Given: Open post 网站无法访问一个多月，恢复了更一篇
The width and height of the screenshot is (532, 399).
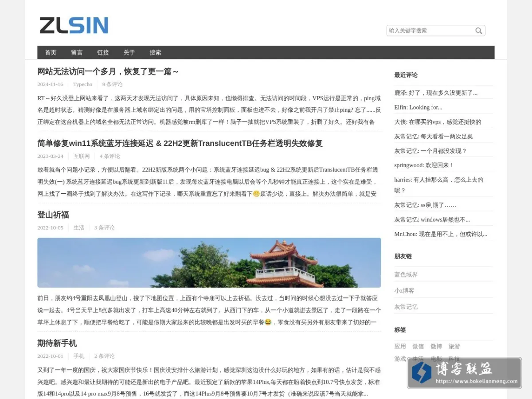Looking at the screenshot, I should [108, 71].
